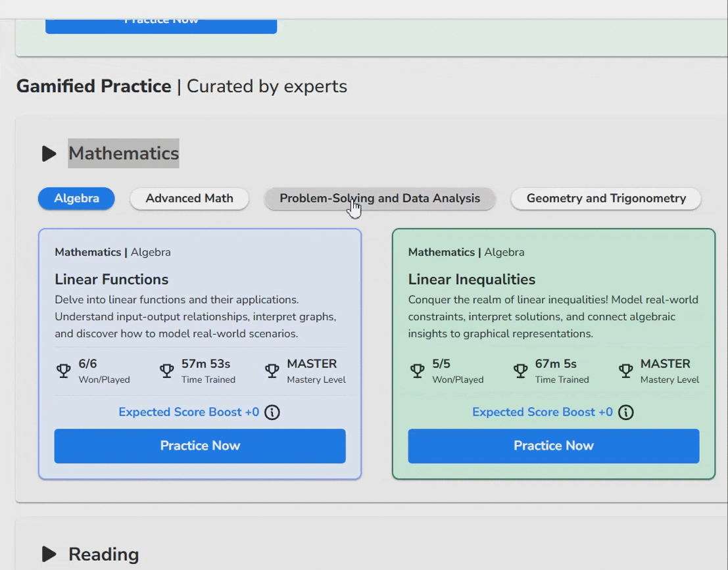Click the trophy icon beside Time Trained on Linear Inequalities
This screenshot has width=728, height=570.
(520, 371)
